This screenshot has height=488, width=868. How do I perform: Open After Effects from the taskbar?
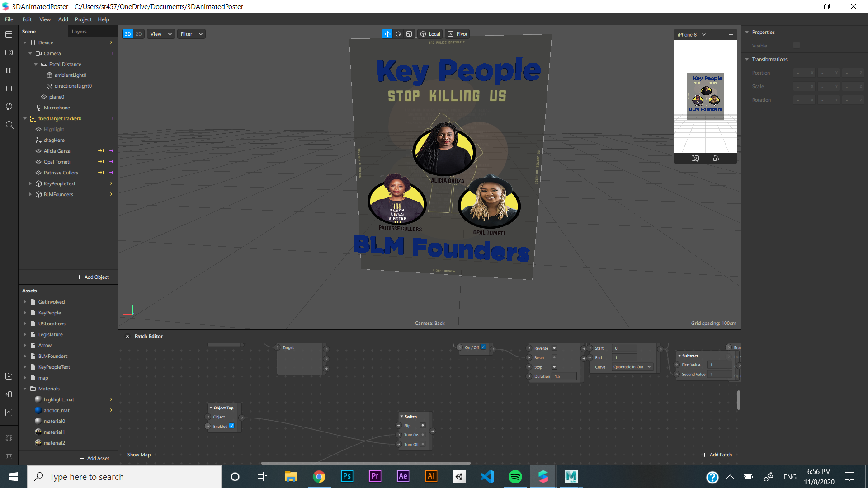[x=403, y=477]
